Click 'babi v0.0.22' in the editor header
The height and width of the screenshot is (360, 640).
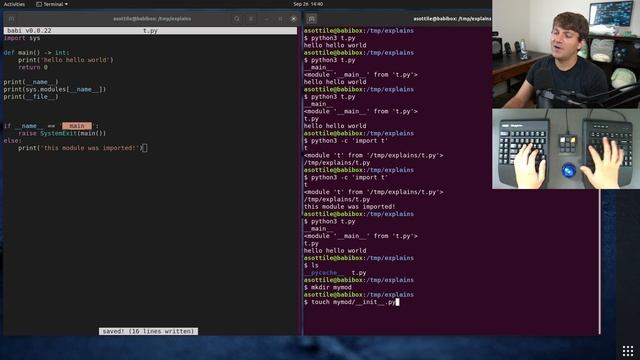coord(29,31)
